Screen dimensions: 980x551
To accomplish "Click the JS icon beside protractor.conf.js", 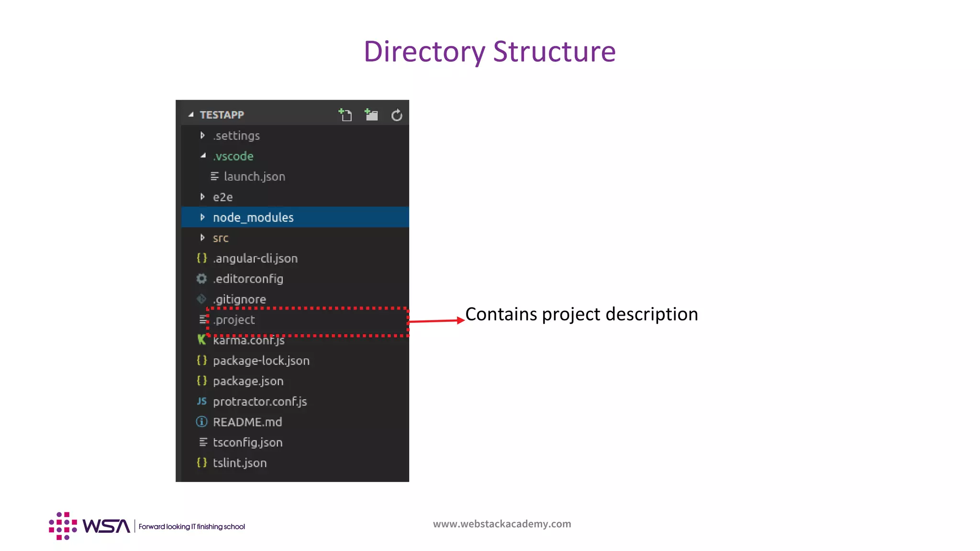I will click(x=201, y=401).
